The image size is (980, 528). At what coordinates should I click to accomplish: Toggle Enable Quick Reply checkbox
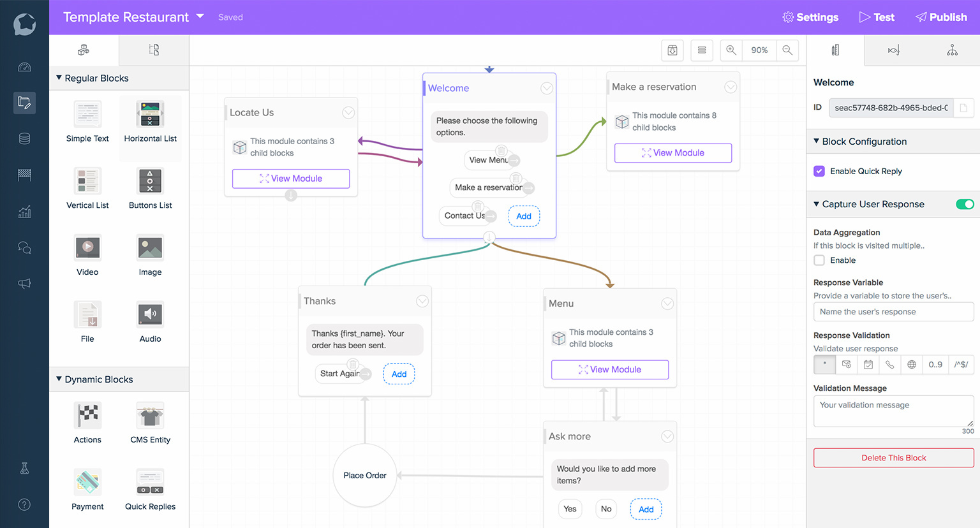point(819,171)
